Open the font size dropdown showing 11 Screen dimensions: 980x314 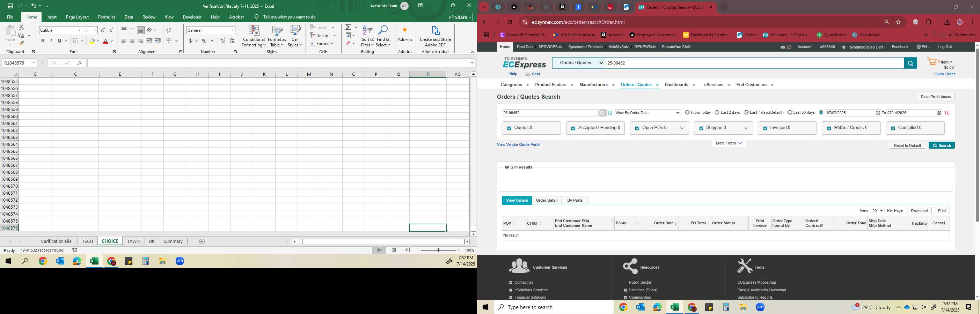coord(95,30)
